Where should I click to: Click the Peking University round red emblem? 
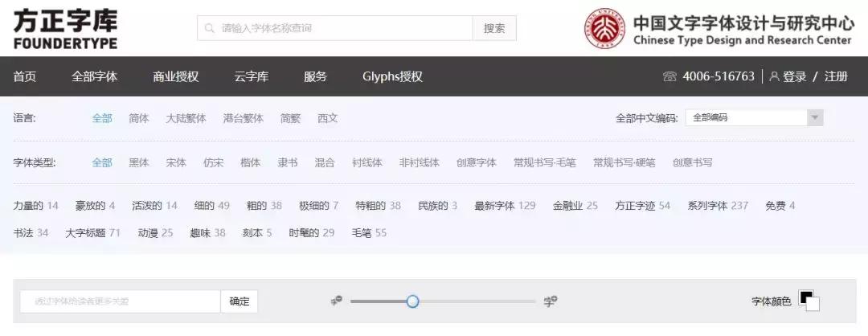[x=604, y=28]
